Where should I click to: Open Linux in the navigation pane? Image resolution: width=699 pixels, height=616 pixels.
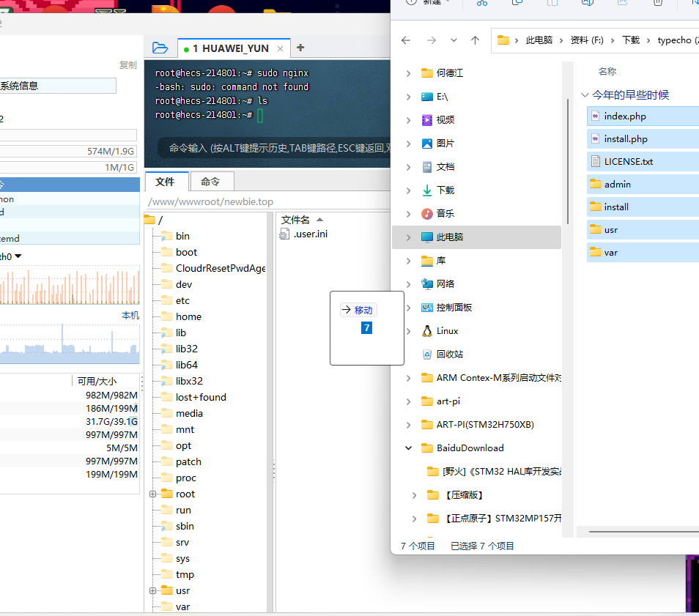coord(440,331)
